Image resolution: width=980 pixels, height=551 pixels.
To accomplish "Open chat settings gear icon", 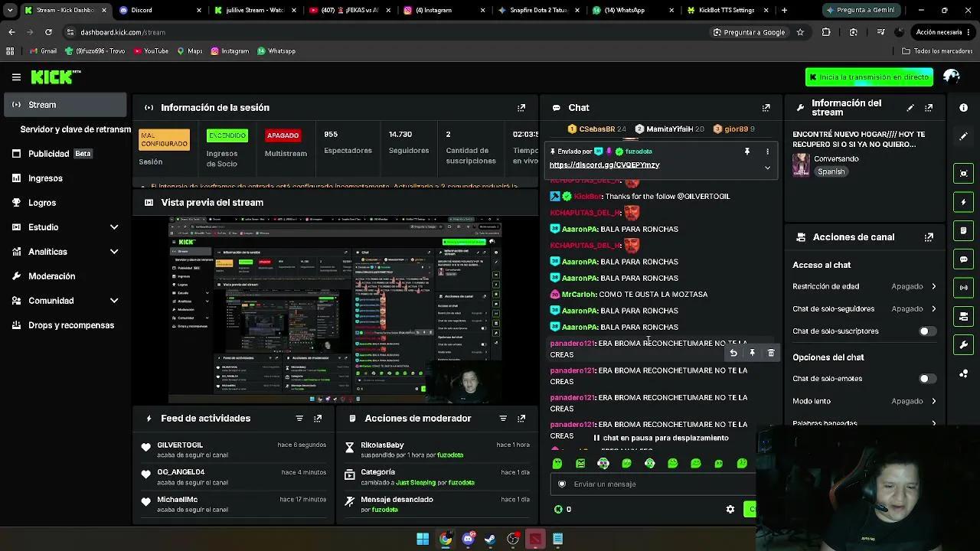I will pyautogui.click(x=730, y=510).
